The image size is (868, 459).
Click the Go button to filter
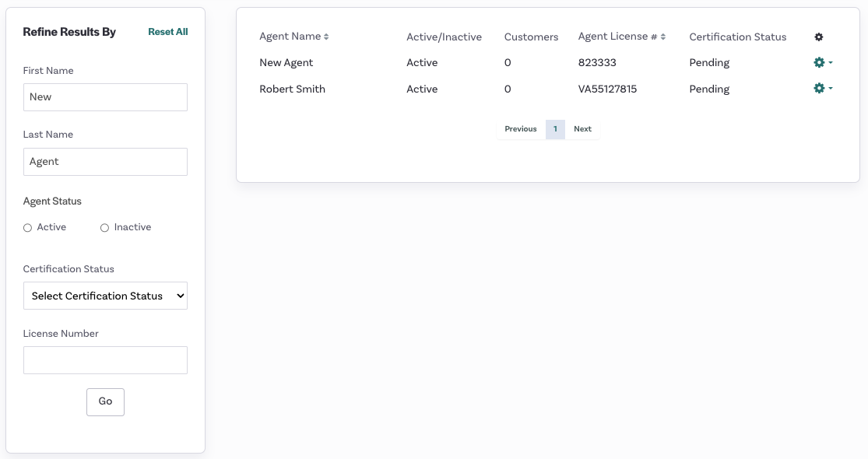click(x=105, y=402)
